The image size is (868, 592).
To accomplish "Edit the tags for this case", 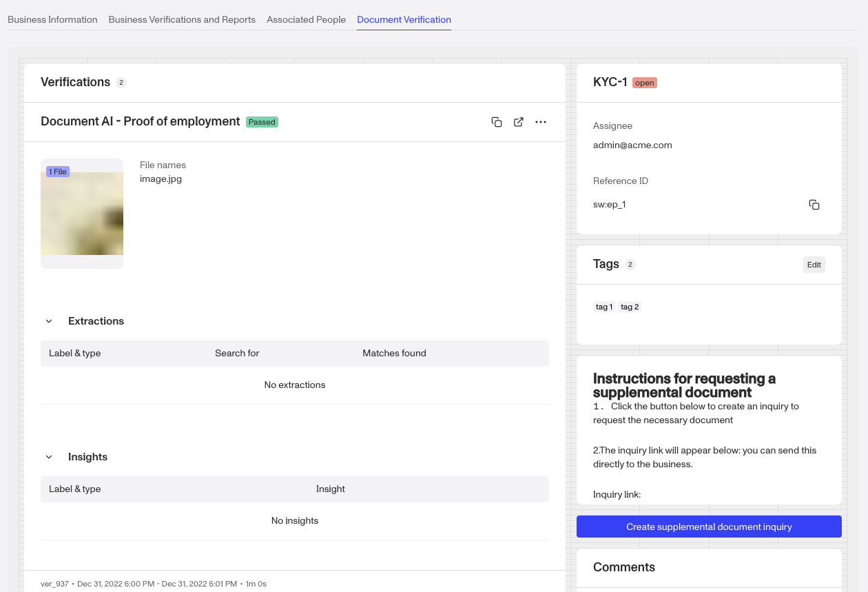I will pyautogui.click(x=814, y=264).
